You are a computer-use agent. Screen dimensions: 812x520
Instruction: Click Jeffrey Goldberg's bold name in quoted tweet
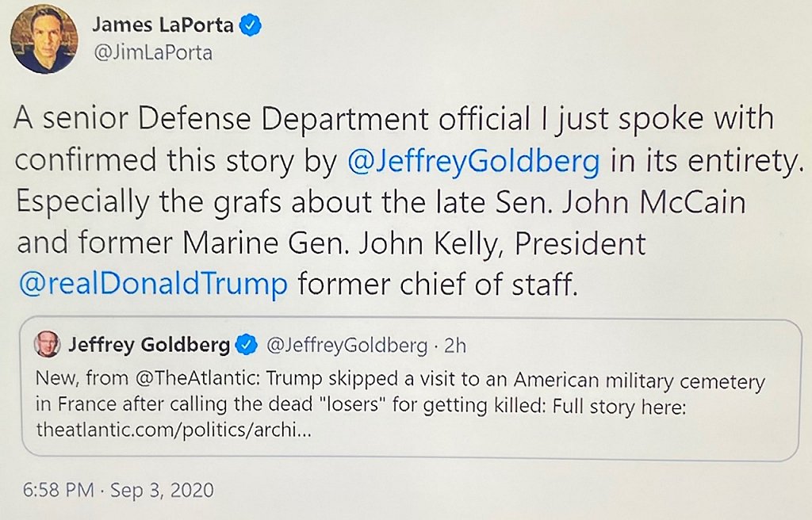pyautogui.click(x=149, y=345)
